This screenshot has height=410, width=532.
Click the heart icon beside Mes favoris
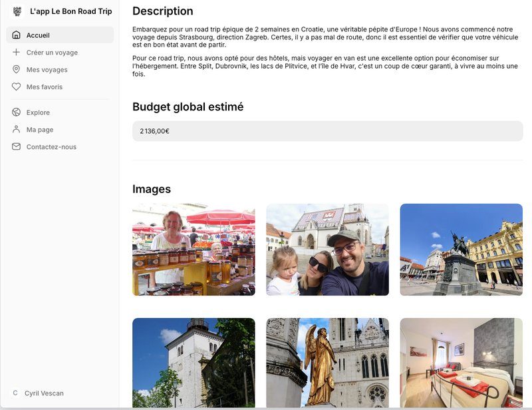[x=16, y=87]
